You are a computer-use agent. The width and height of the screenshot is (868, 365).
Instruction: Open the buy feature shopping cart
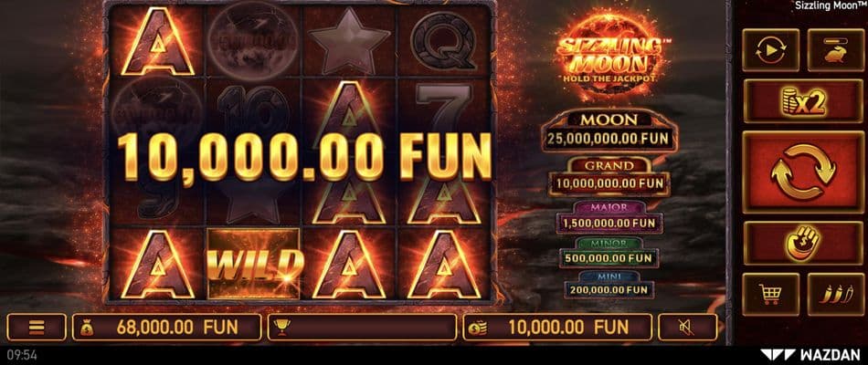(770, 294)
